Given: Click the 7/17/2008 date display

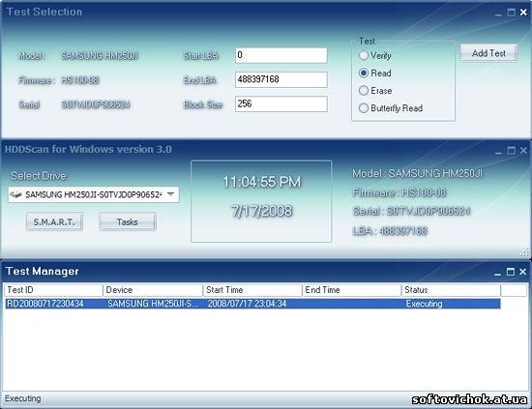Looking at the screenshot, I should (261, 211).
